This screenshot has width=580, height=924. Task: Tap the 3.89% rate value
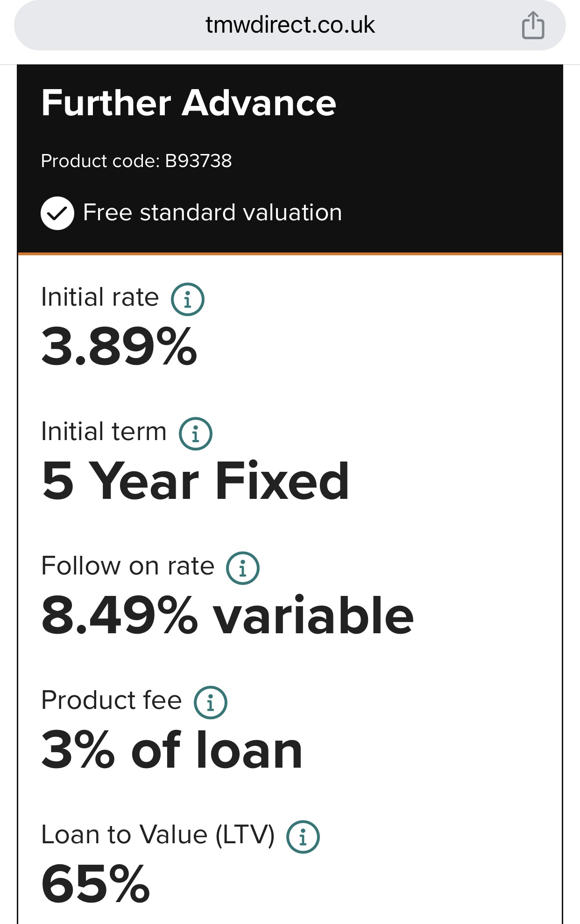pos(119,346)
